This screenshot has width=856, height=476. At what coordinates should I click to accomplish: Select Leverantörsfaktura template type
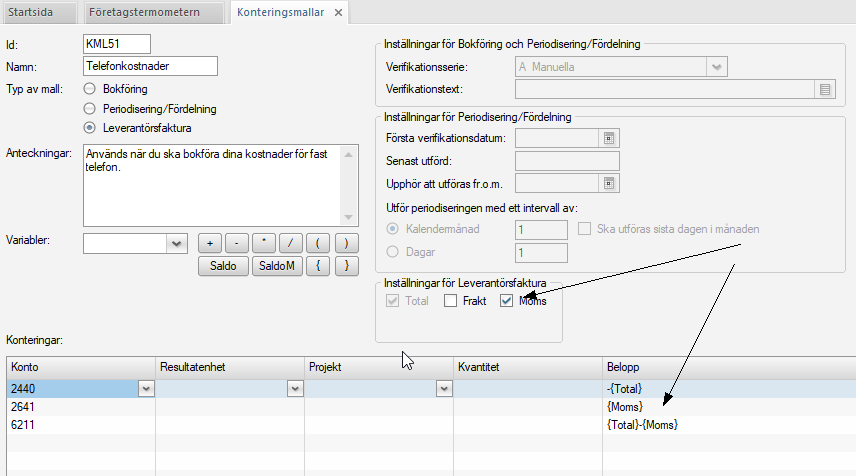click(90, 128)
